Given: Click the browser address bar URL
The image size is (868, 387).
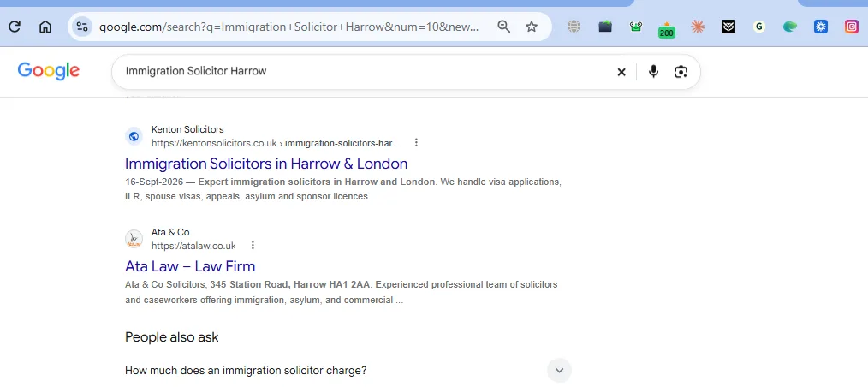Looking at the screenshot, I should point(288,27).
